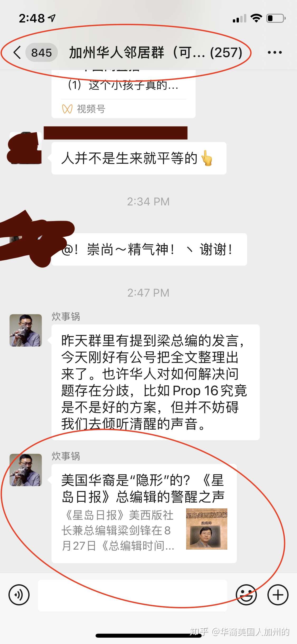Open the emoji sticker picker
This screenshot has width=297, height=644.
[x=246, y=595]
